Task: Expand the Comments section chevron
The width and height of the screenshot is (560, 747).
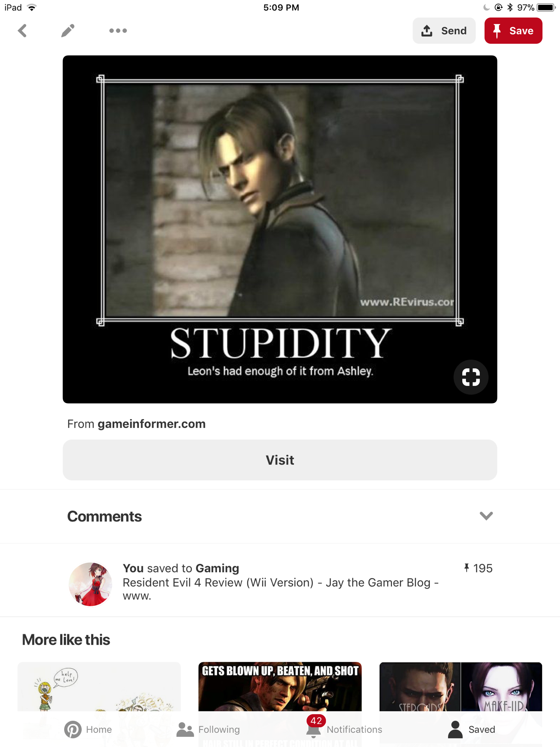Action: click(486, 516)
